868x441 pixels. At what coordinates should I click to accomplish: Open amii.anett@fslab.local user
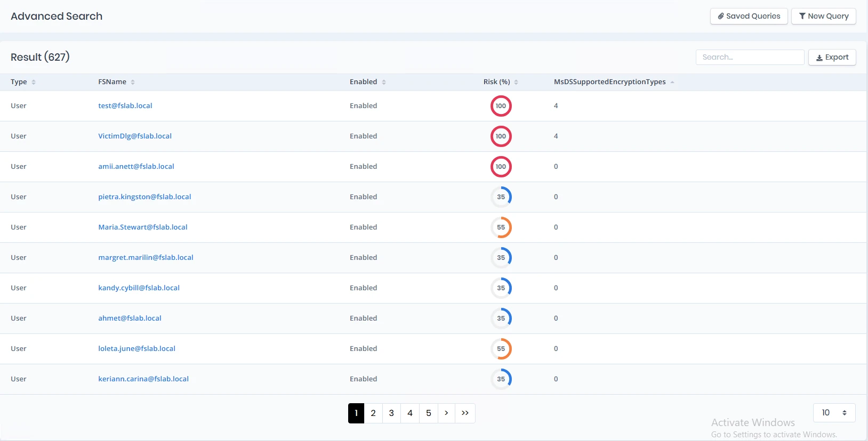tap(136, 166)
